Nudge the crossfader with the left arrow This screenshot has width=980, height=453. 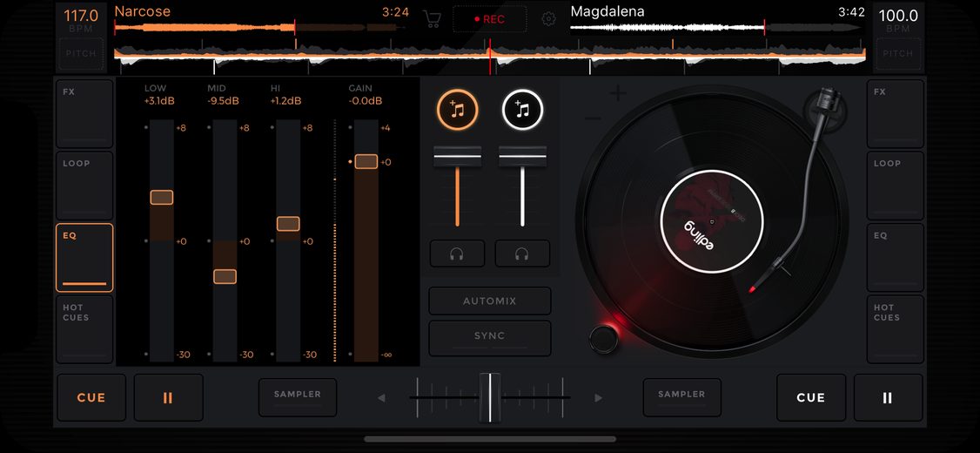click(x=381, y=398)
